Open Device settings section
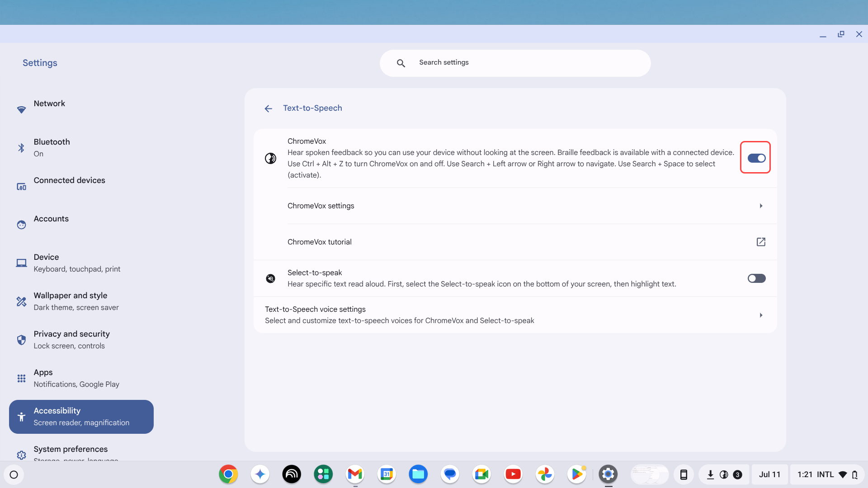This screenshot has height=488, width=868. pos(81,263)
